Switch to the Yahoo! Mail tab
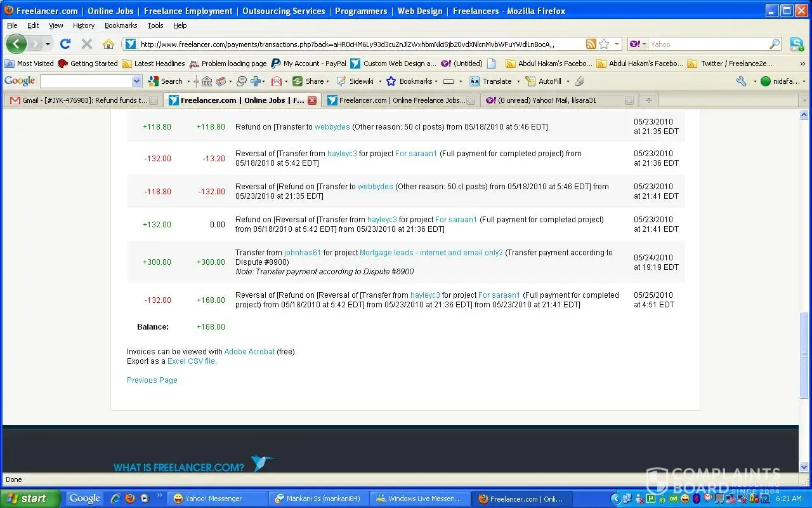The image size is (812, 508). (x=552, y=100)
